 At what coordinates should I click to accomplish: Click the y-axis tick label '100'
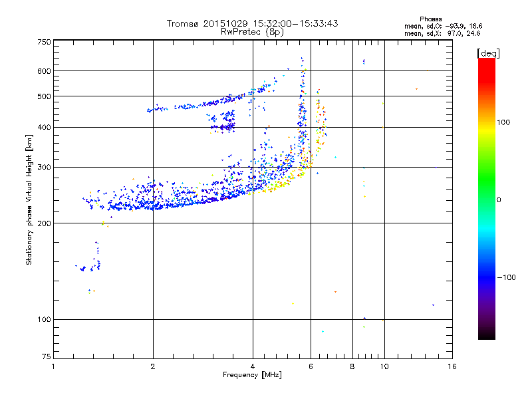point(44,319)
